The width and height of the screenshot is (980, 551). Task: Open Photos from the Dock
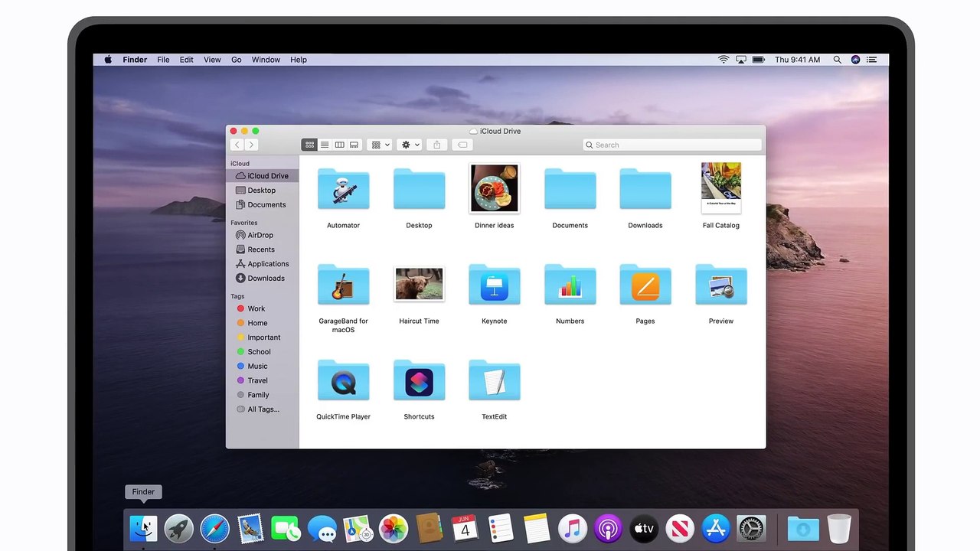point(394,528)
